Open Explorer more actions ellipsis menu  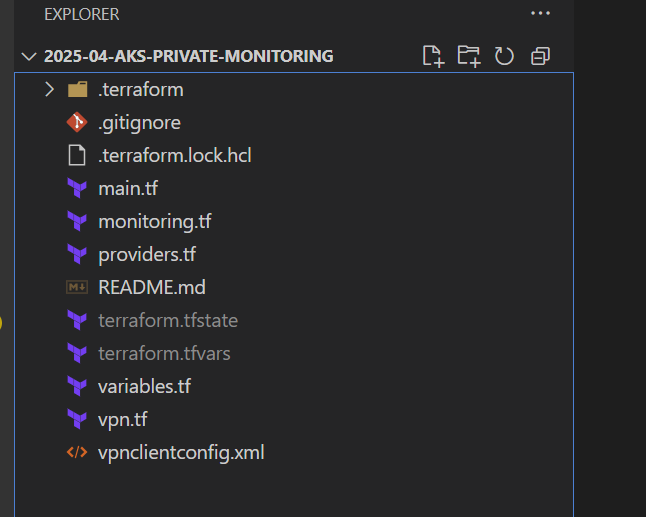[x=540, y=14]
